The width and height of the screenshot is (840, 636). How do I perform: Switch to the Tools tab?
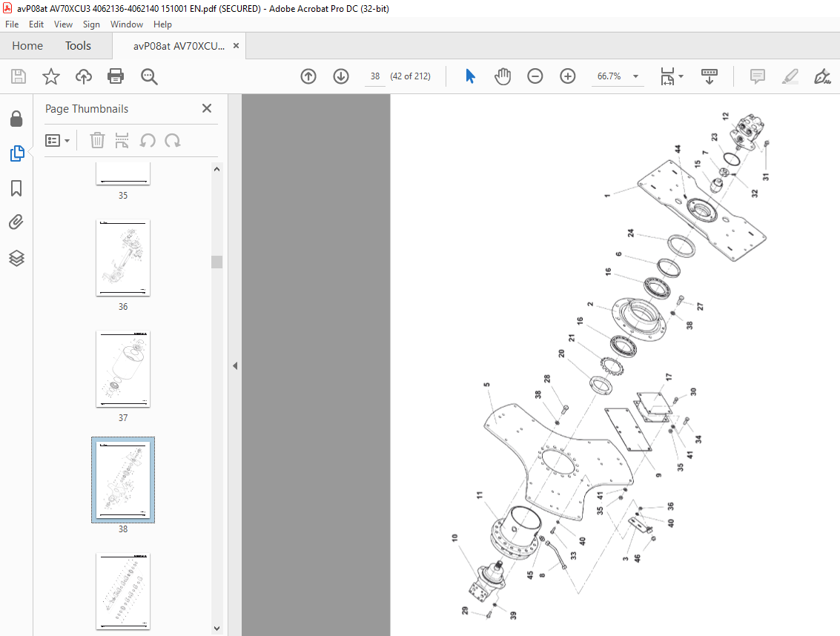click(x=78, y=46)
